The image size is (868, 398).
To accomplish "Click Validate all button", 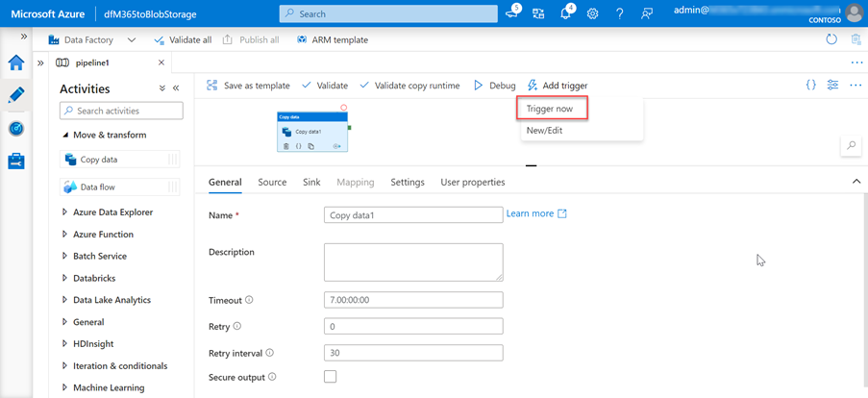I will point(183,39).
